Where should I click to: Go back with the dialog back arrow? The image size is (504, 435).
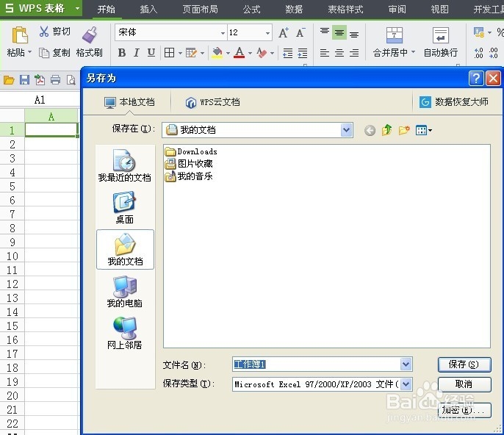pos(370,131)
